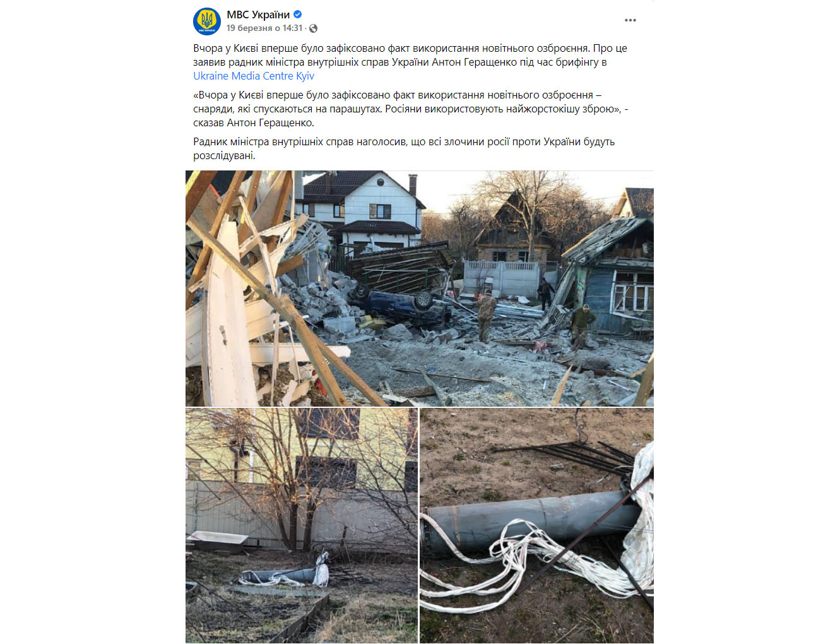The height and width of the screenshot is (644, 840).
Task: Click the white bathtub in bottom-left photo
Action: 216,540
